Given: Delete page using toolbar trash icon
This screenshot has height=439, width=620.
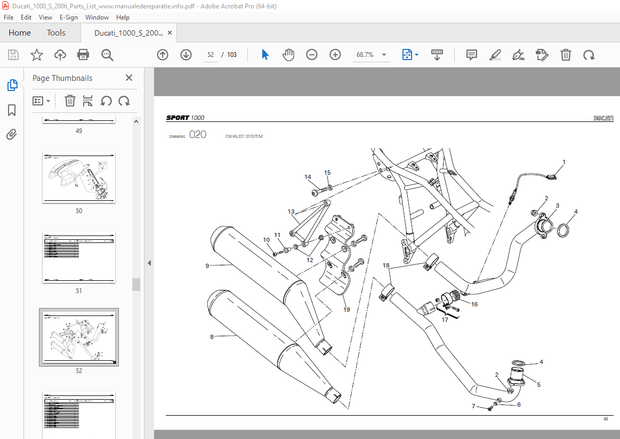Looking at the screenshot, I should [x=565, y=55].
